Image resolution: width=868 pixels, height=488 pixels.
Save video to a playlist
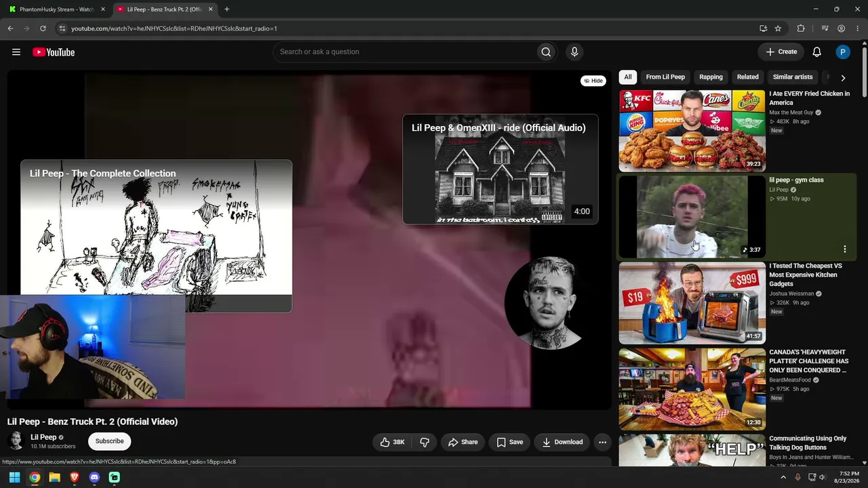click(x=510, y=442)
